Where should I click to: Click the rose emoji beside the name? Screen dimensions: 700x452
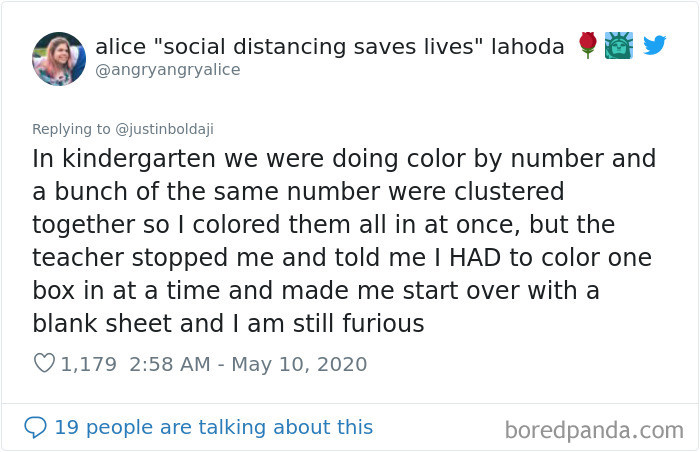[x=588, y=45]
